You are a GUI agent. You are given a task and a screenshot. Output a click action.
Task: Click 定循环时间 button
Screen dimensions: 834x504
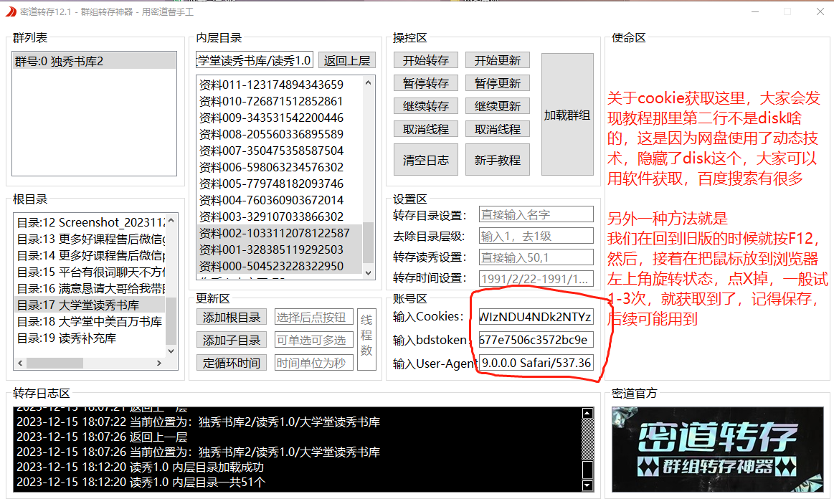(x=232, y=363)
